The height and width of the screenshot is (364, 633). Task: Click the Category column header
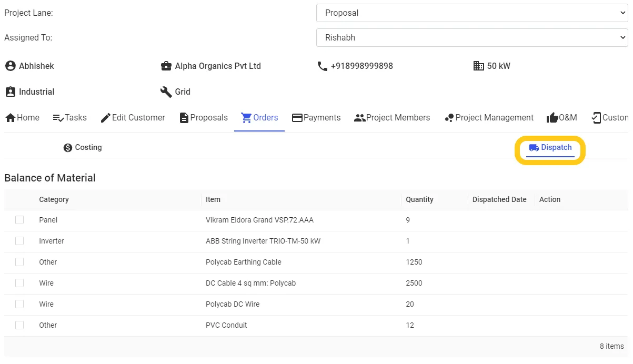pos(54,200)
